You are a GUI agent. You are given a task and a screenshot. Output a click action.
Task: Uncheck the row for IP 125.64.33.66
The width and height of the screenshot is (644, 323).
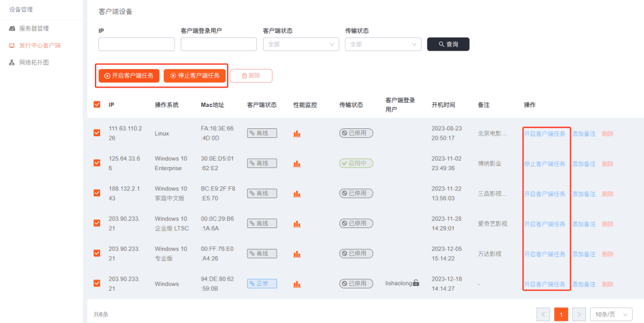click(x=97, y=162)
